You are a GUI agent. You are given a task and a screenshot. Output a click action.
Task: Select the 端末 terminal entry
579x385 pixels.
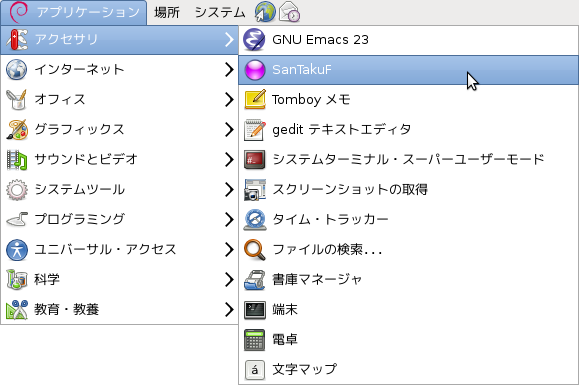408,310
